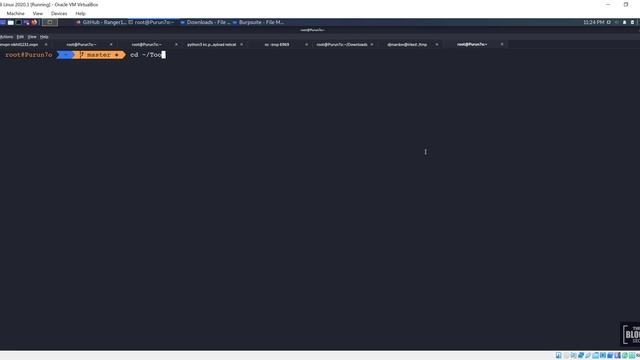Screen dimensions: 640x360
Task: Open the VirtualBox Help menu
Action: tap(80, 13)
